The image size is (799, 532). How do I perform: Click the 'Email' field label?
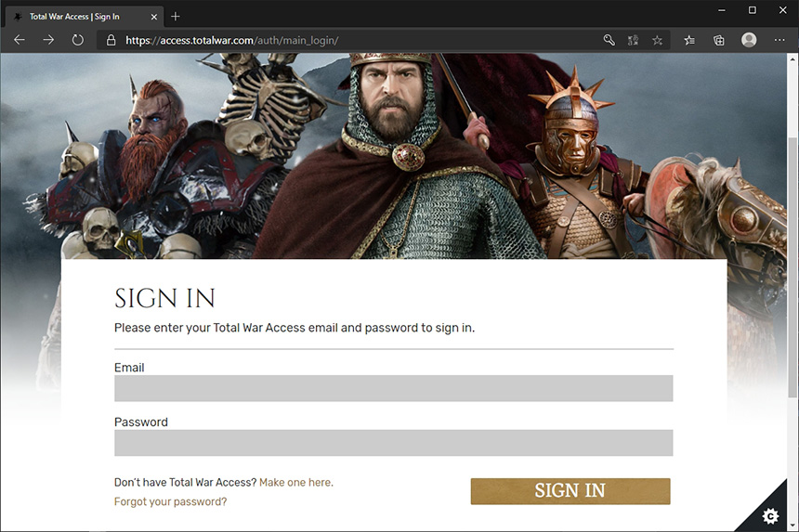(x=129, y=368)
